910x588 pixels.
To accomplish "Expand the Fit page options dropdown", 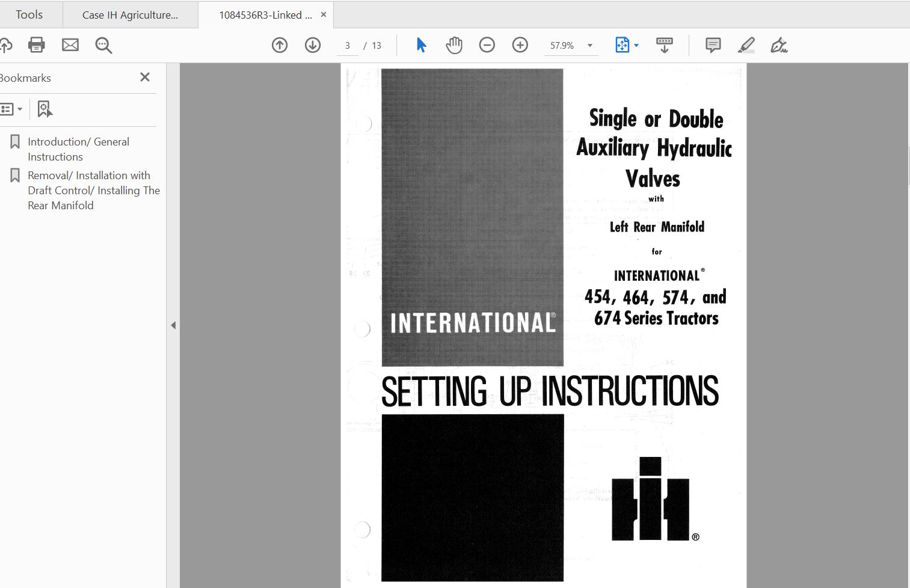I will click(636, 45).
